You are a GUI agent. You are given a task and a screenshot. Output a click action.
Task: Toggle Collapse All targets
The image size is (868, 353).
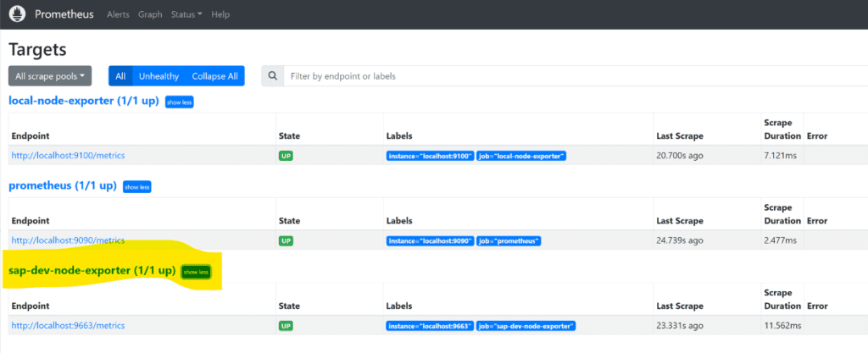pyautogui.click(x=214, y=76)
